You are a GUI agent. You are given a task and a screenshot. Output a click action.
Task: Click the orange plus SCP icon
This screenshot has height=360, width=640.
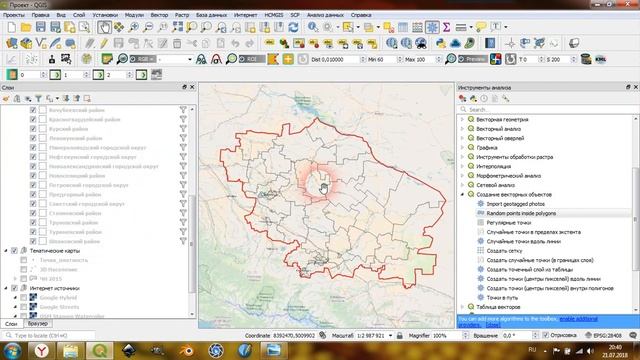(288, 59)
